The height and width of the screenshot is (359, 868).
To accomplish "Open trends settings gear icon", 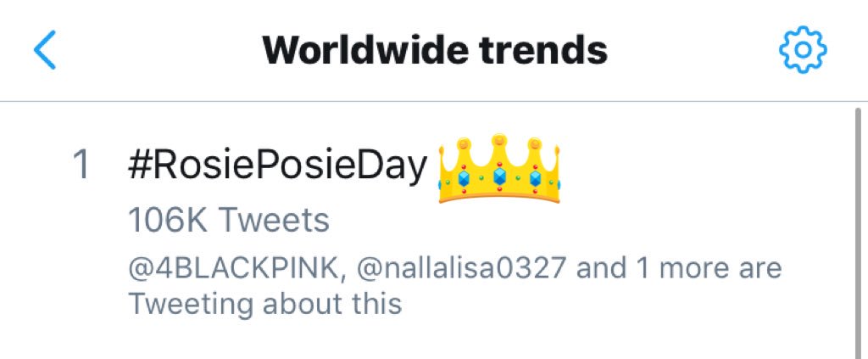I will click(x=802, y=51).
